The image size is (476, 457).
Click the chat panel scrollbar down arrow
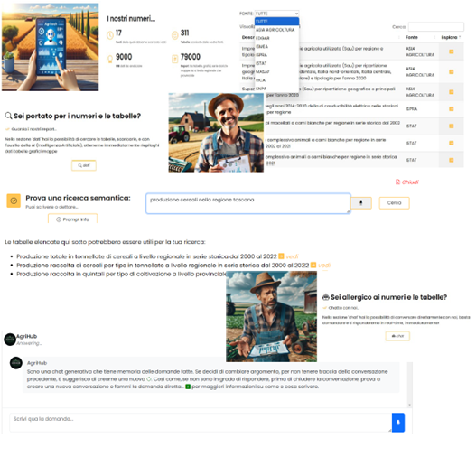[x=409, y=405]
